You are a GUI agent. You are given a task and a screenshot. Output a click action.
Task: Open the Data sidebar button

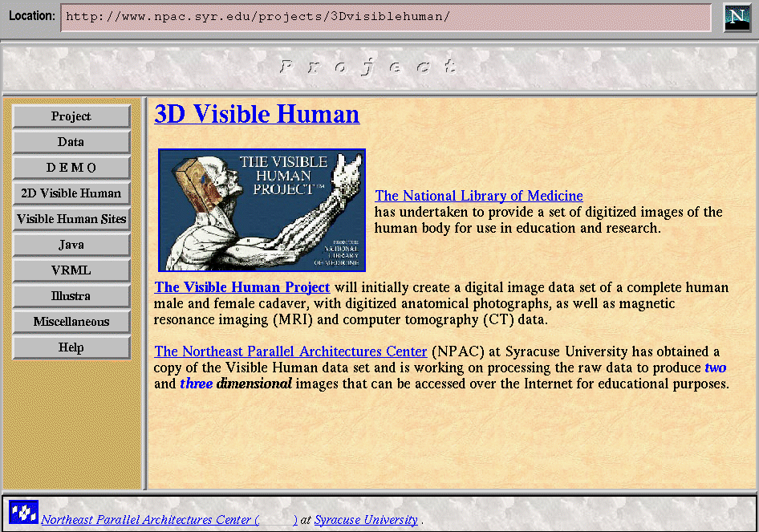coord(71,142)
